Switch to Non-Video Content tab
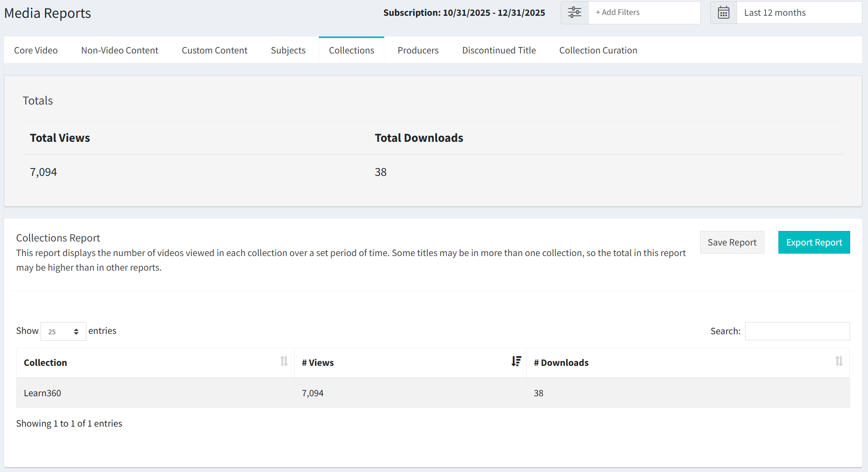The image size is (868, 472). point(119,50)
